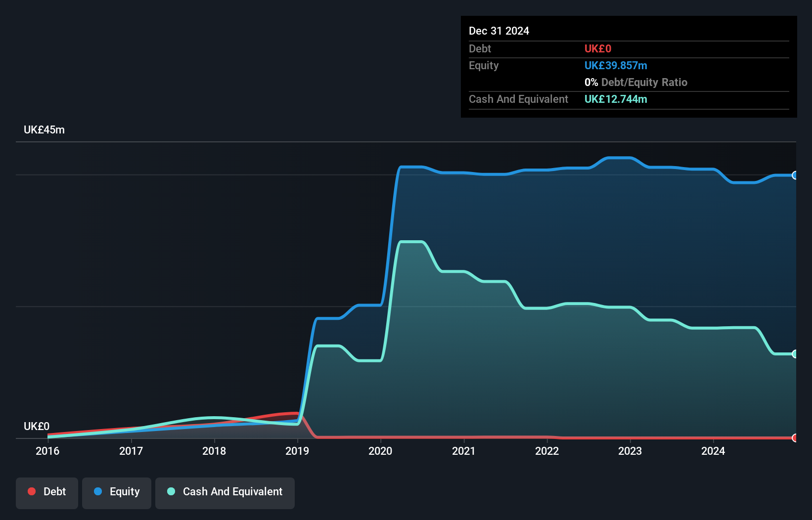Screen dimensions: 812x520
Task: Click the UK£0 y-axis label
Action: click(x=37, y=427)
